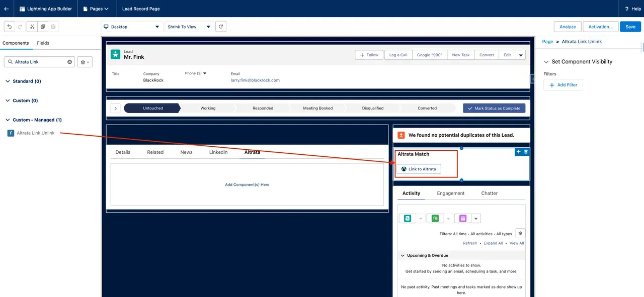Click the Log a Call teal icon

click(408, 218)
